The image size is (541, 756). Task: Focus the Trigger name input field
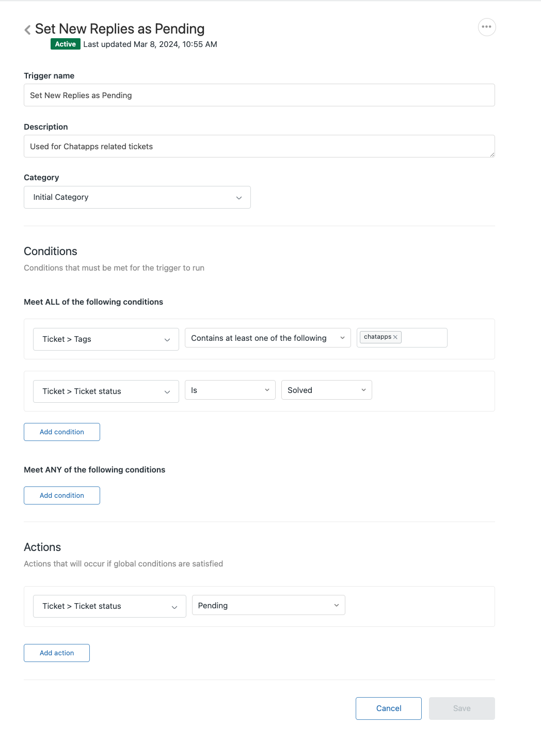tap(259, 96)
